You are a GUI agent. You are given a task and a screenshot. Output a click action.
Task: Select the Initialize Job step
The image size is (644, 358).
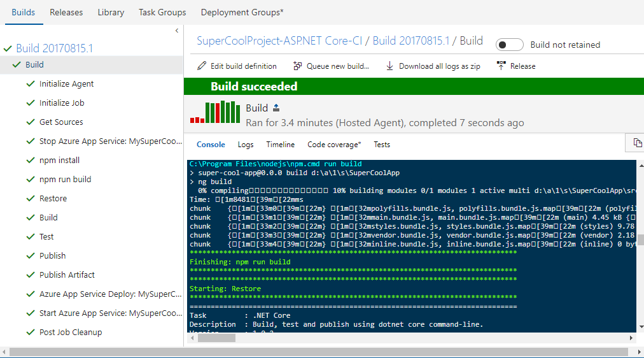[x=62, y=103]
